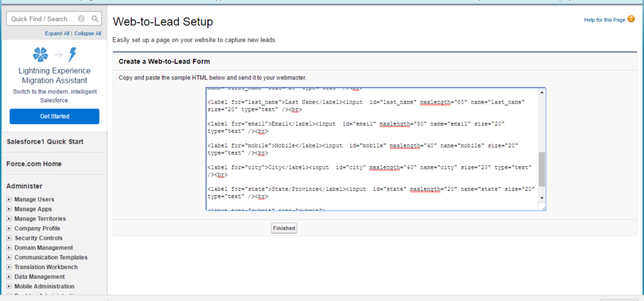Click the Administer section heading
The image size is (644, 301).
[x=25, y=186]
